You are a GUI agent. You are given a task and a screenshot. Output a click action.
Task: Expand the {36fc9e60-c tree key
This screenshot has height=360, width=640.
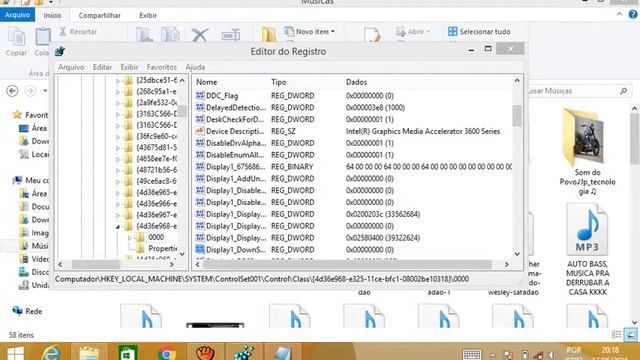(118, 136)
